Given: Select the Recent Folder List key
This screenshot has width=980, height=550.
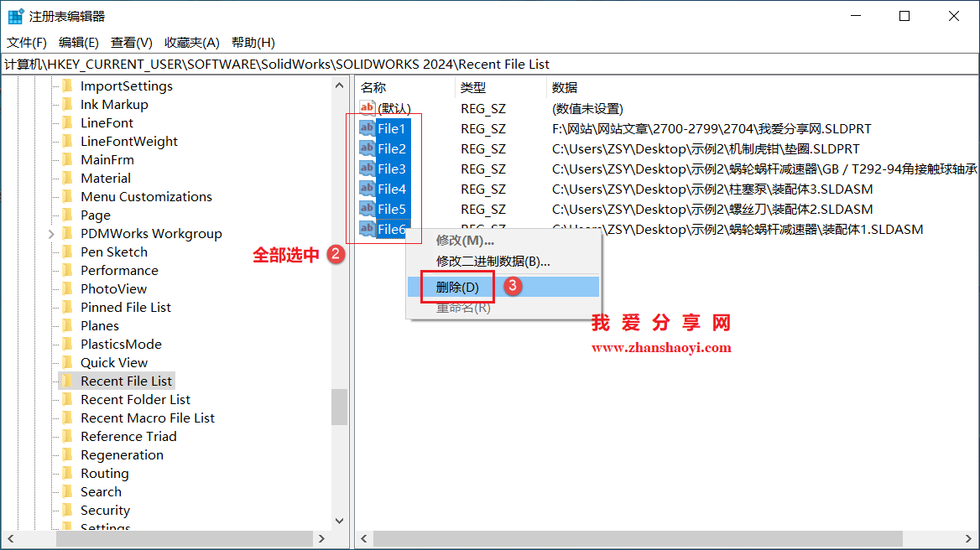Looking at the screenshot, I should point(135,400).
